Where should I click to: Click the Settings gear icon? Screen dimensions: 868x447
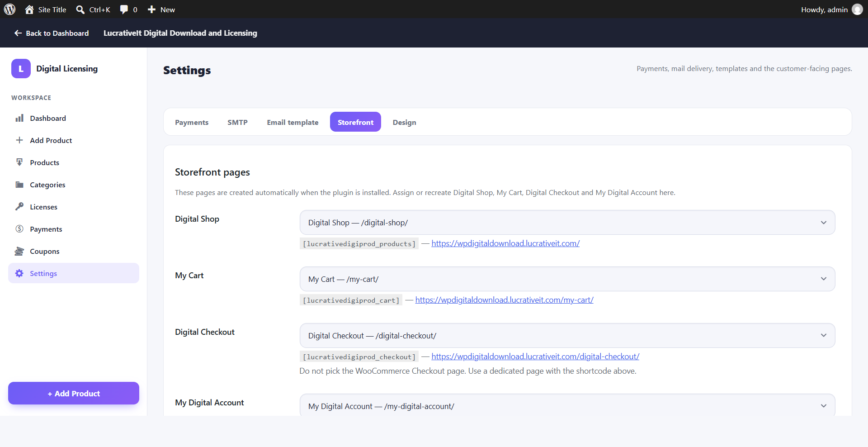point(19,273)
